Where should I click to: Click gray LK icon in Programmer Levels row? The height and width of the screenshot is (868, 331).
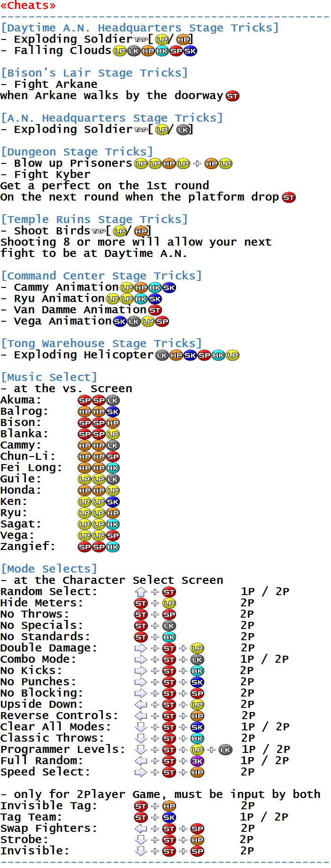(225, 750)
